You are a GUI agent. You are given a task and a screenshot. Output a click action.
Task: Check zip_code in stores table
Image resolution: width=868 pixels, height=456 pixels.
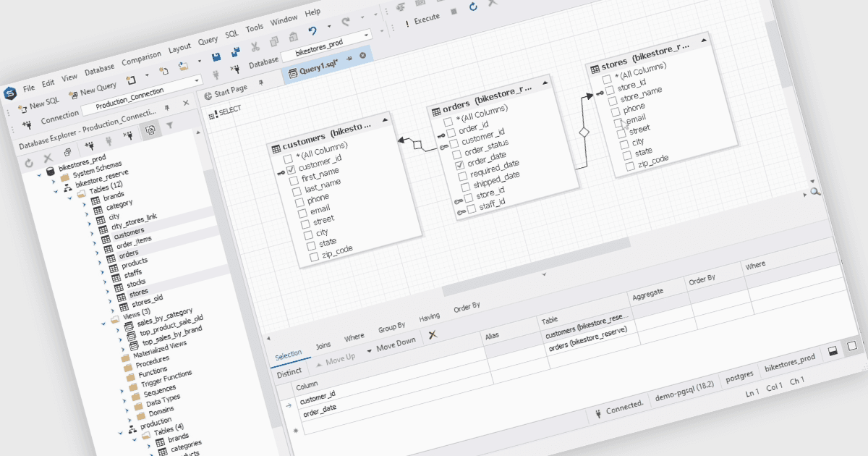pos(630,165)
